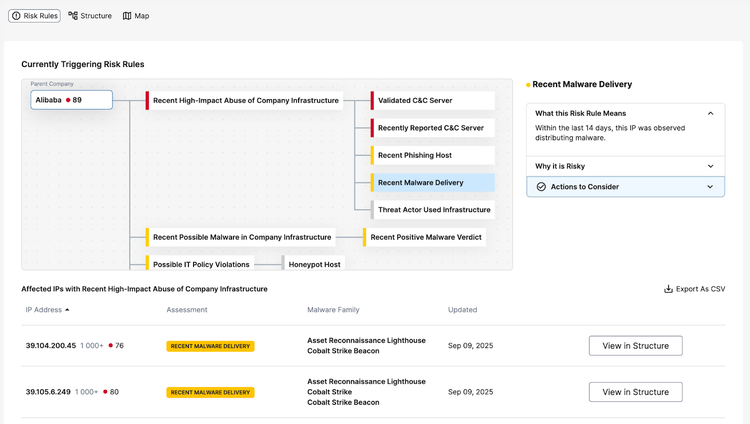Click View in Structure for 39.105.6.249
Image resolution: width=750 pixels, height=424 pixels.
635,392
